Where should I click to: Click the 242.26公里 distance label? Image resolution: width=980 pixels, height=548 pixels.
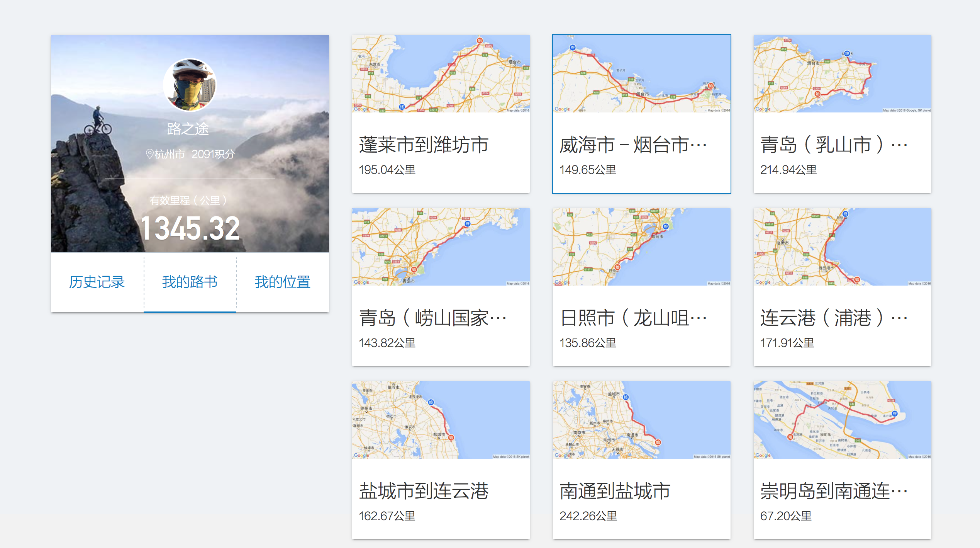[588, 516]
